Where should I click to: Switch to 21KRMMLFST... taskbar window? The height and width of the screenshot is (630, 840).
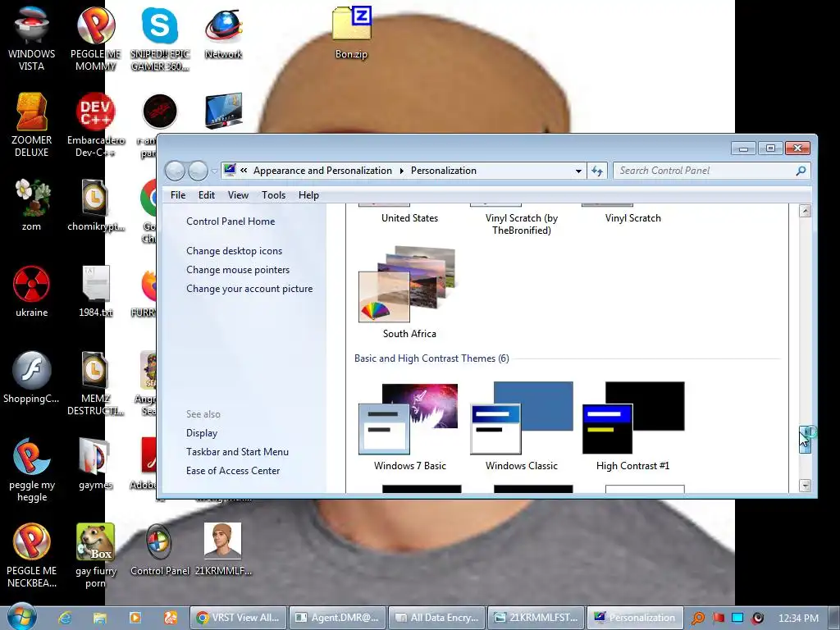[x=536, y=618]
